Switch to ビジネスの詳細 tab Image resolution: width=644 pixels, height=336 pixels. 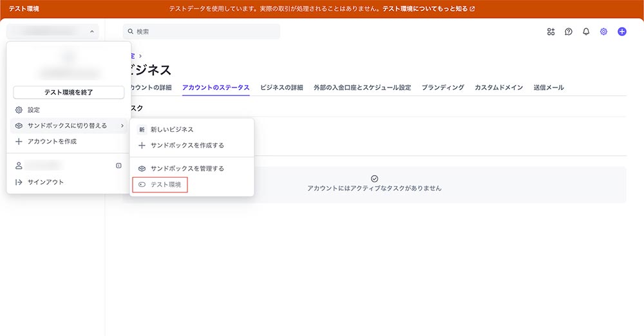point(282,88)
